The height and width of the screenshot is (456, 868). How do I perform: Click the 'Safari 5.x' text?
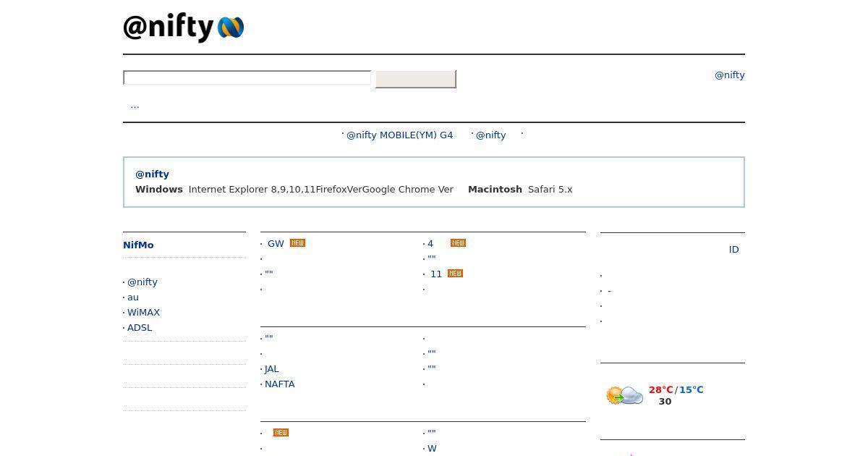click(x=550, y=189)
